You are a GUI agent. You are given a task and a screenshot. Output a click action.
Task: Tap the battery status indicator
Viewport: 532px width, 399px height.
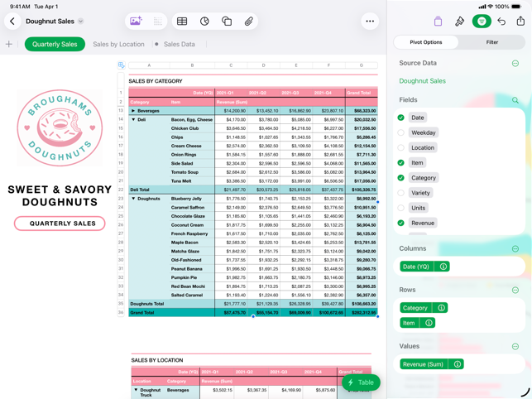click(x=516, y=7)
